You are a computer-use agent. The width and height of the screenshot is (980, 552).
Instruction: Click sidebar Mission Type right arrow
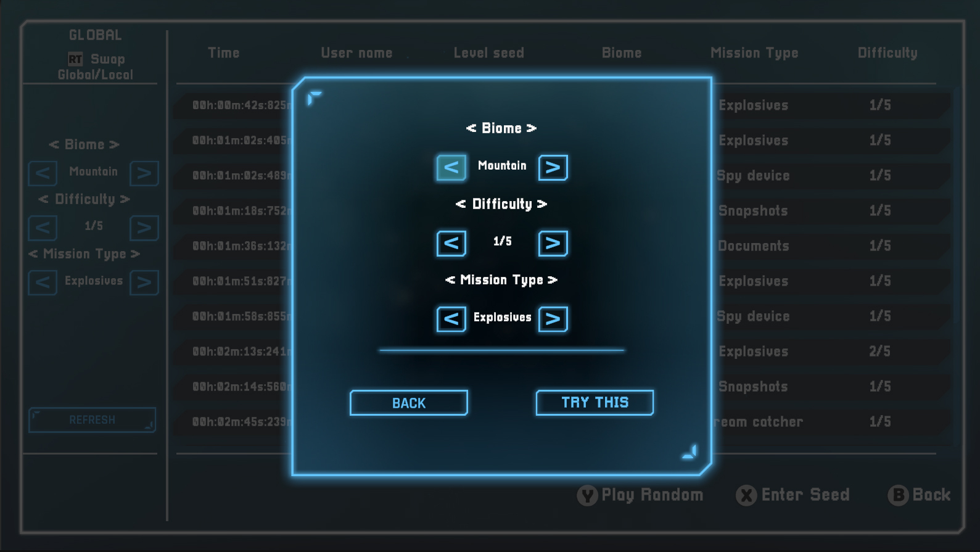point(144,282)
